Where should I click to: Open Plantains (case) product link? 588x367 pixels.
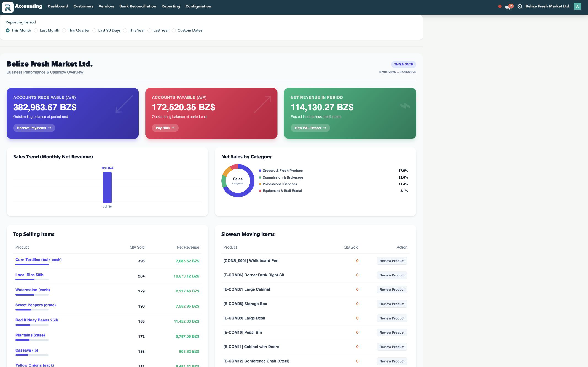pos(30,335)
